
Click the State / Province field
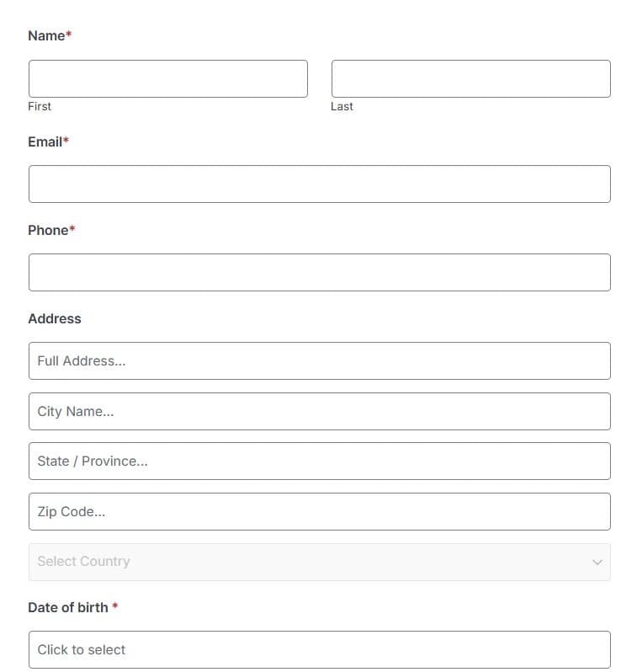[x=320, y=461]
